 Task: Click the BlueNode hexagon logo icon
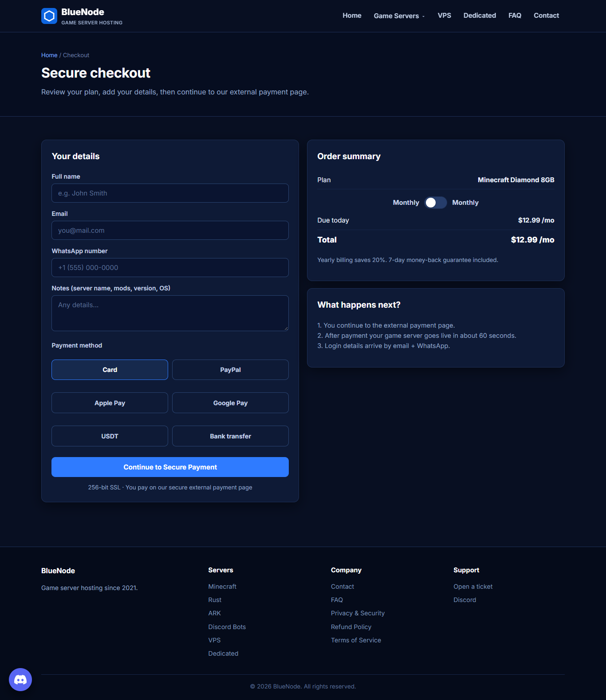click(x=49, y=16)
